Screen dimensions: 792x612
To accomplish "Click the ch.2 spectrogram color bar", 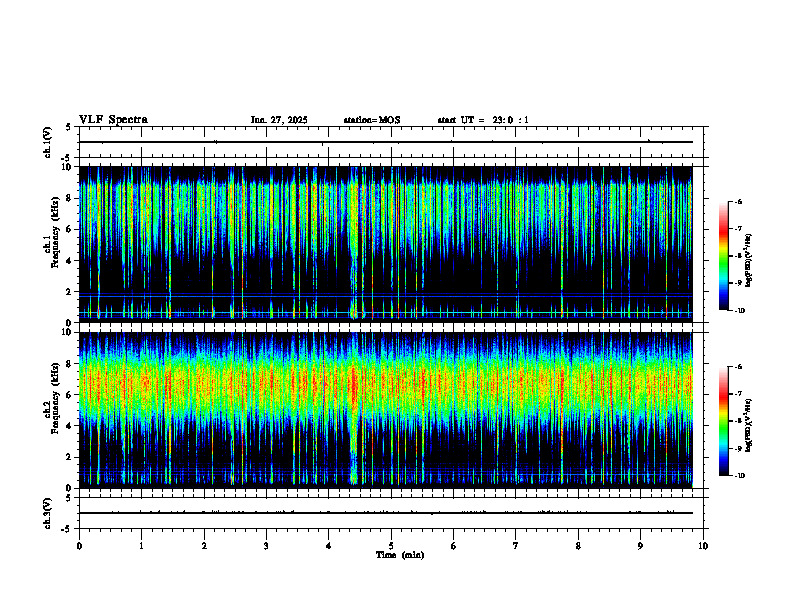I will coord(723,421).
